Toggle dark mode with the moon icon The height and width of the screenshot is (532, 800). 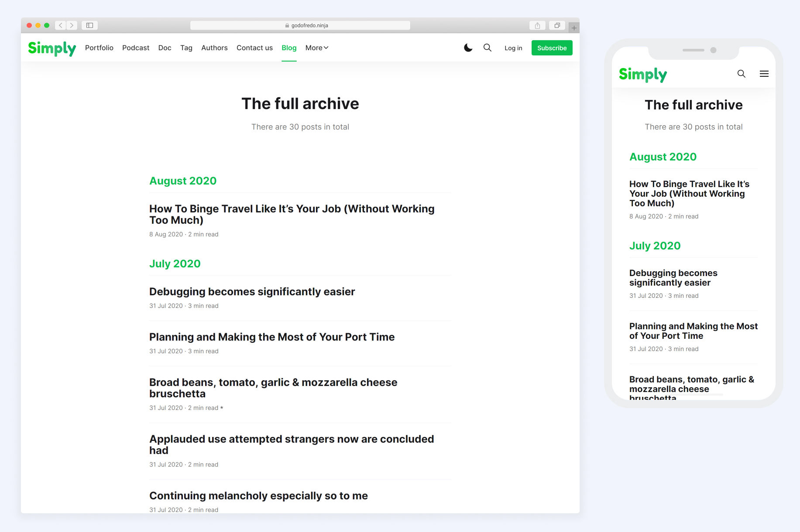pos(468,48)
